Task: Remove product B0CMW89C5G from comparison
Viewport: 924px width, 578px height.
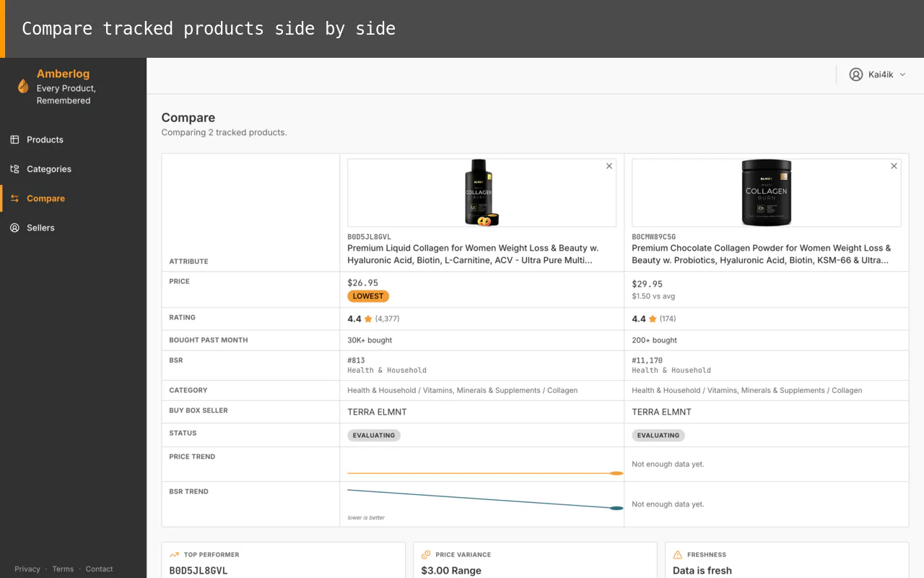Action: 894,166
